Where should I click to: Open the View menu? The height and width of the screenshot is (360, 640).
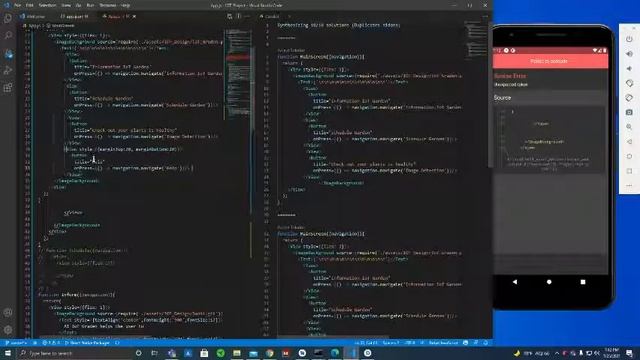click(66, 5)
